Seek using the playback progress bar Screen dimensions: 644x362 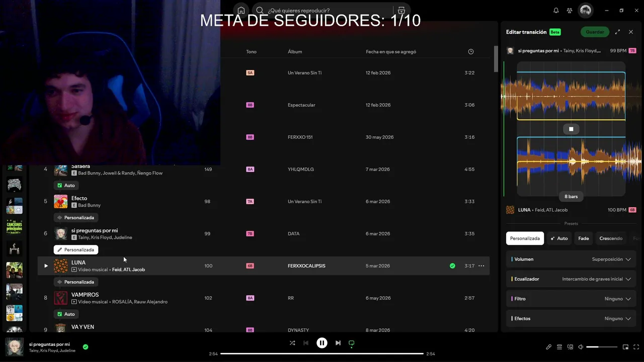pos(322,354)
